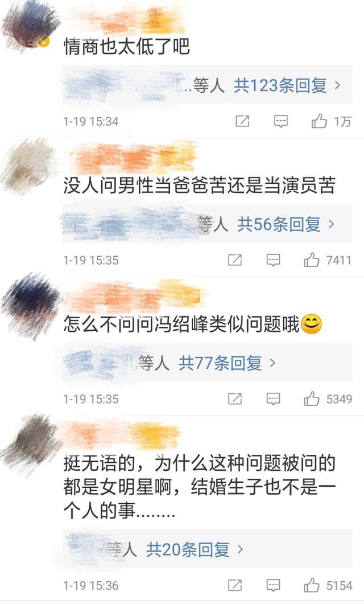Like the comment with 1万 likes
Viewport: 364px width, 604px height.
(x=319, y=121)
